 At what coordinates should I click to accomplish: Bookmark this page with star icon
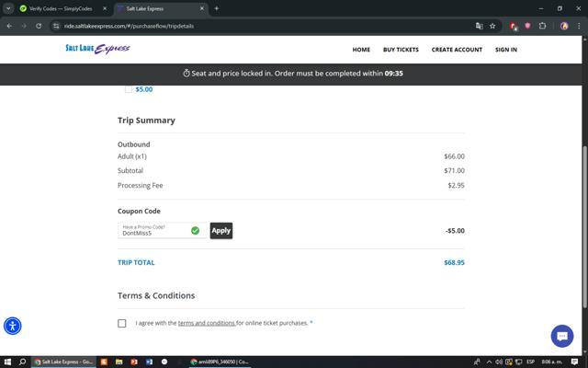(x=492, y=26)
